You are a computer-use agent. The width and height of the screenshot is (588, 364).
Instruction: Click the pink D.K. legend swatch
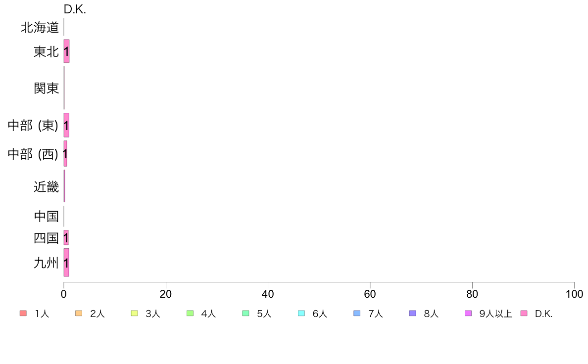[524, 313]
